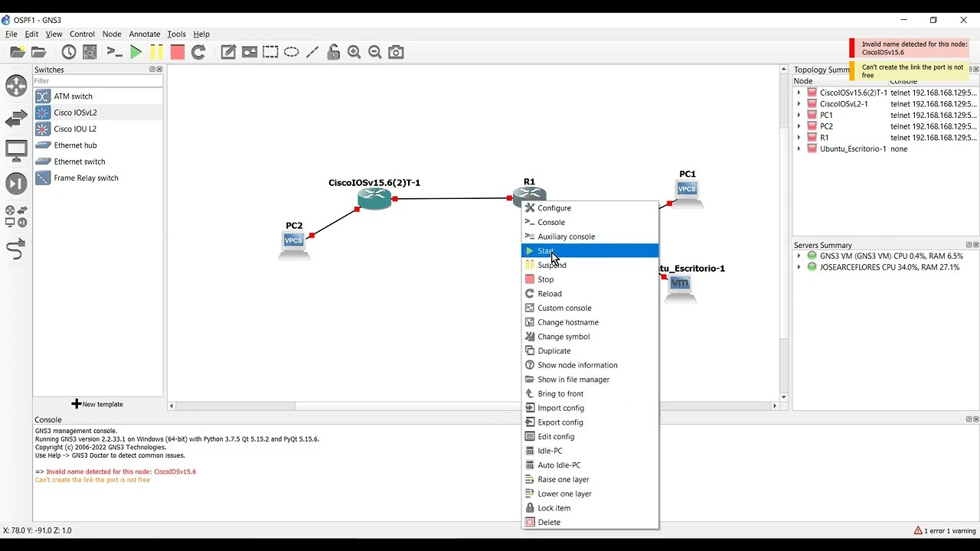Open the Annotate menu

pos(144,34)
